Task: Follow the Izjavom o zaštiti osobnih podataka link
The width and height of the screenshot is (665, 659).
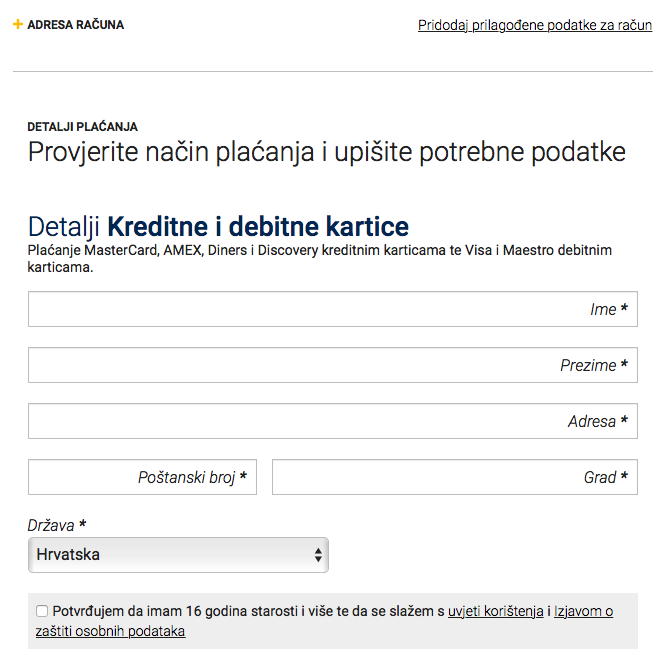Action: tap(583, 611)
